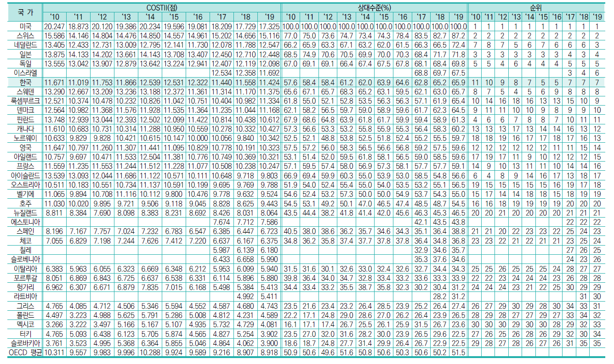The width and height of the screenshot is (614, 364).
Task: Select the COSTII(점) group header
Action: pyautogui.click(x=162, y=7)
